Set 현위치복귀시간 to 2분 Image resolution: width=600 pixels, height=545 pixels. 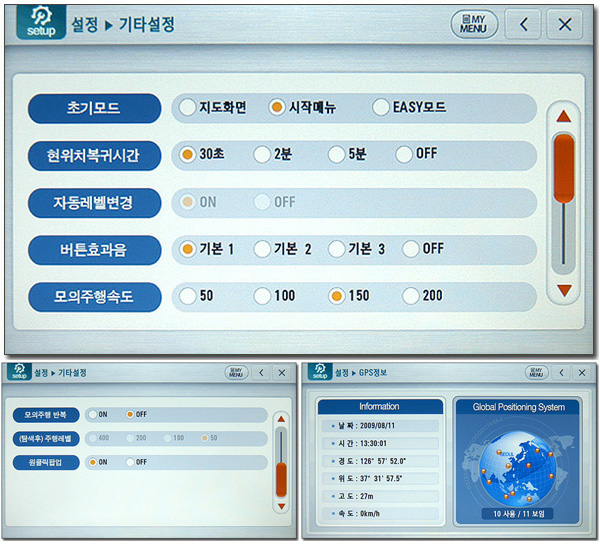pyautogui.click(x=262, y=154)
